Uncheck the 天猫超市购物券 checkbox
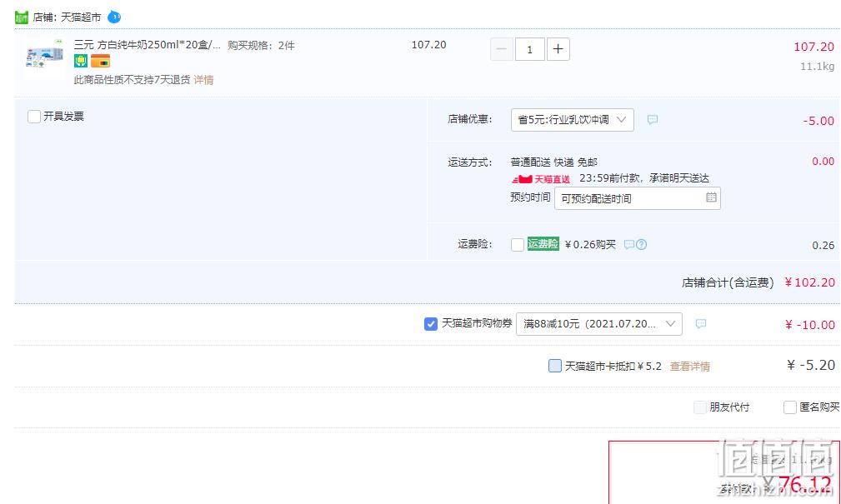Image resolution: width=841 pixels, height=504 pixels. coord(431,324)
